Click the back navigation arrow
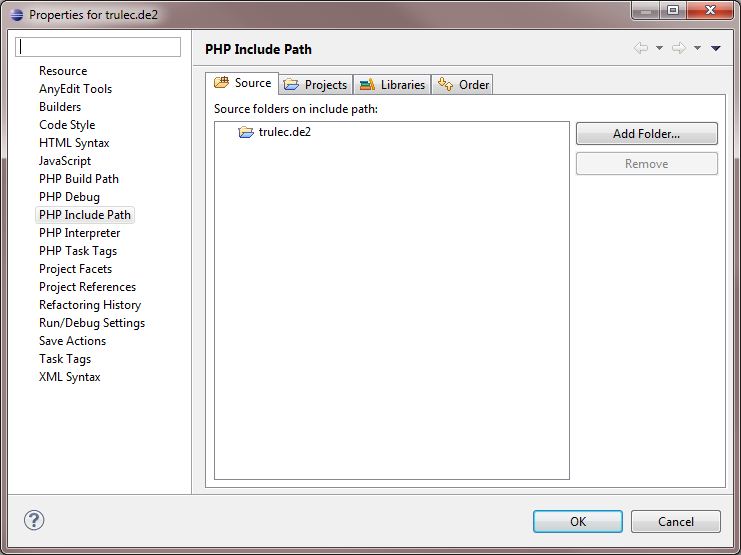The image size is (741, 555). 641,48
